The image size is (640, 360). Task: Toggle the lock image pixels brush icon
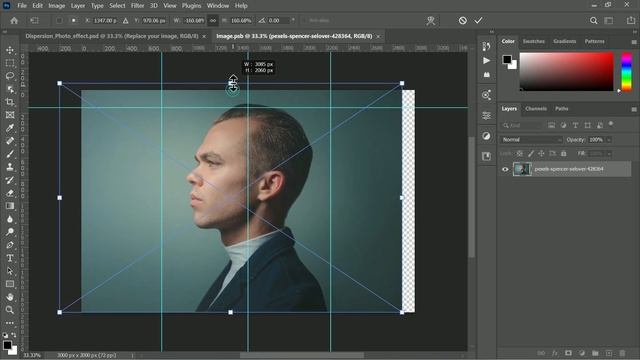[x=531, y=153]
